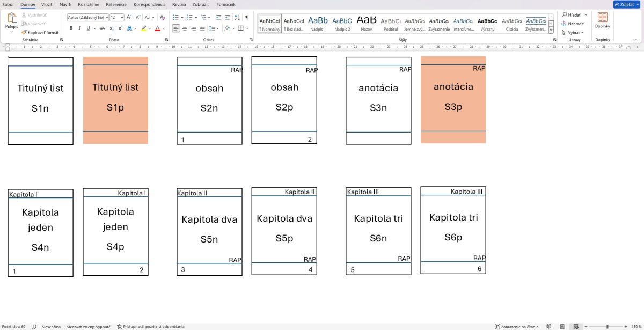Click the red font color A
The width and height of the screenshot is (644, 330).
pyautogui.click(x=157, y=28)
